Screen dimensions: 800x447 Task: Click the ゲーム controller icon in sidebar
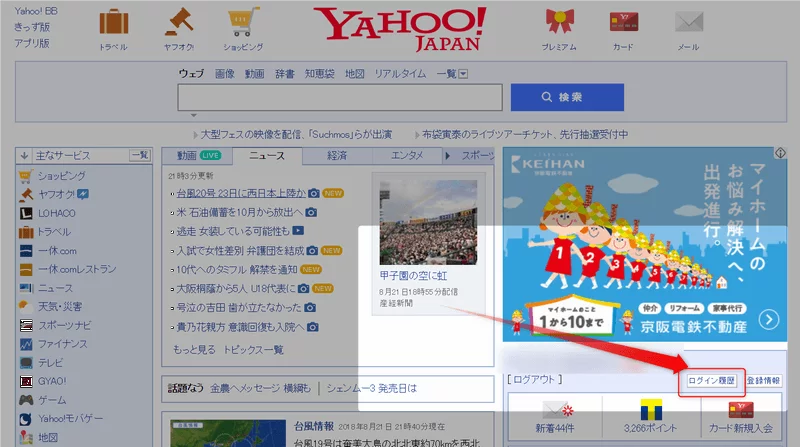click(26, 400)
